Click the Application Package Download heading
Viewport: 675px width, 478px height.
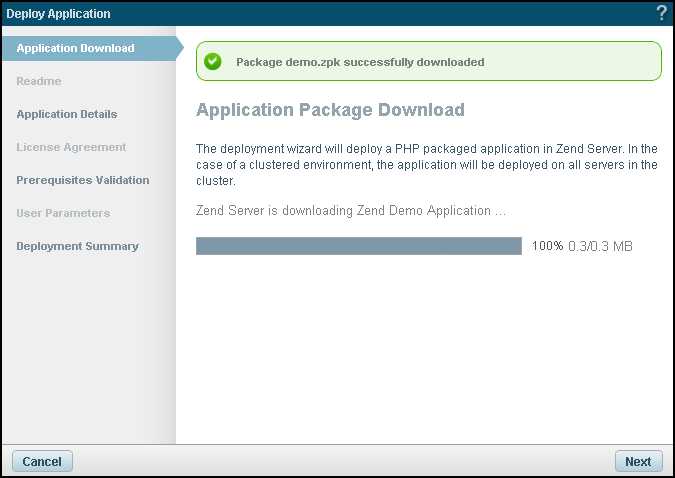tap(330, 110)
